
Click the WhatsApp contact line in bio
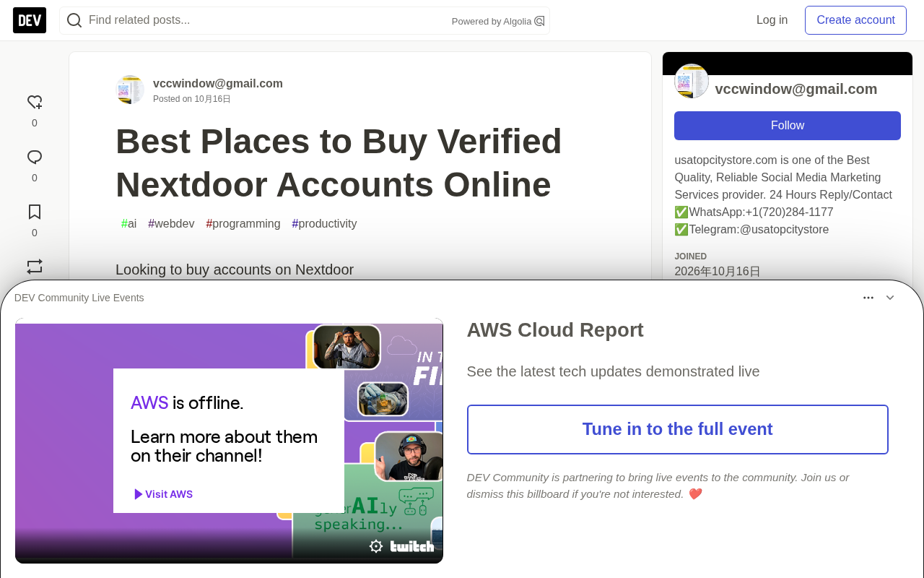click(x=754, y=212)
